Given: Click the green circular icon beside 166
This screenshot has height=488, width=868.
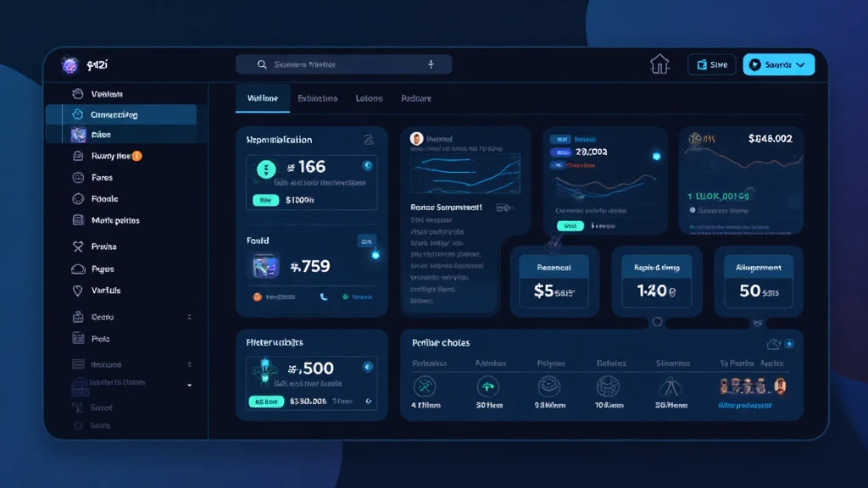Looking at the screenshot, I should [x=266, y=169].
